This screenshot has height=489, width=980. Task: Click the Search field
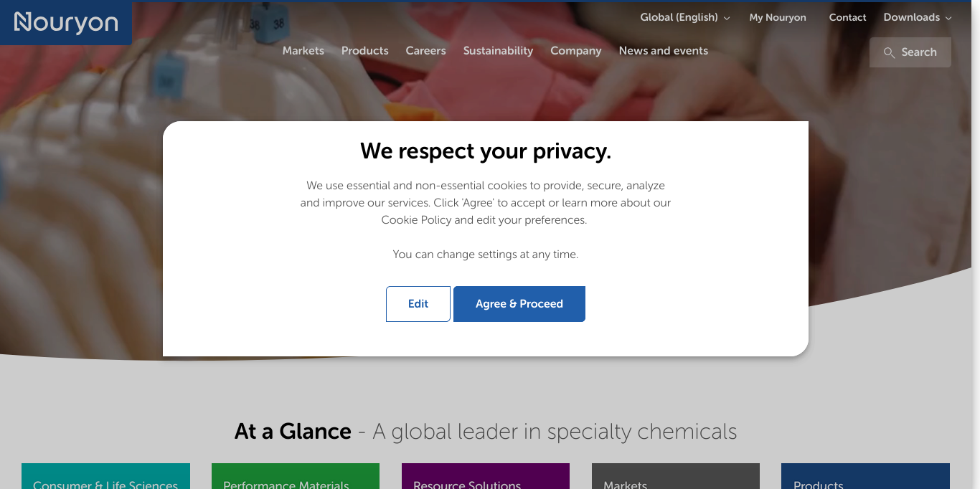[918, 52]
